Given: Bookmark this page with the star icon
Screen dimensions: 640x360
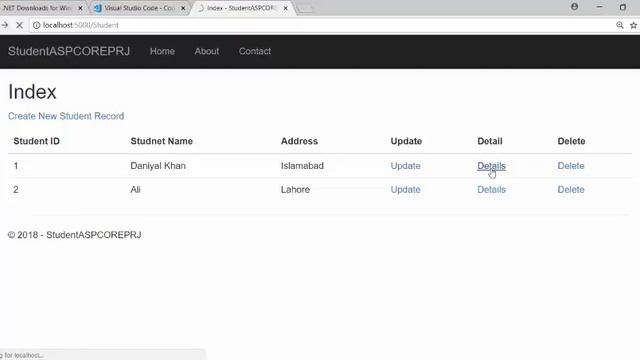Looking at the screenshot, I should [633, 25].
